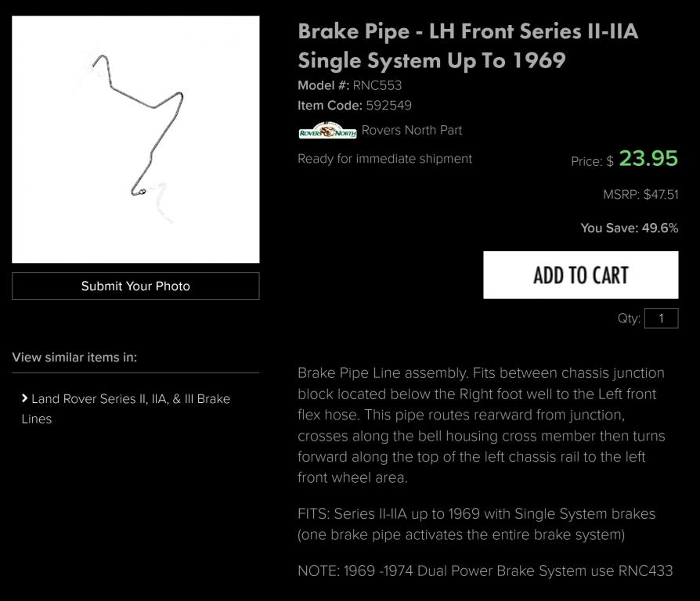Focus the Qty quantity input box
Viewport: 700px width, 601px height.
pyautogui.click(x=661, y=318)
